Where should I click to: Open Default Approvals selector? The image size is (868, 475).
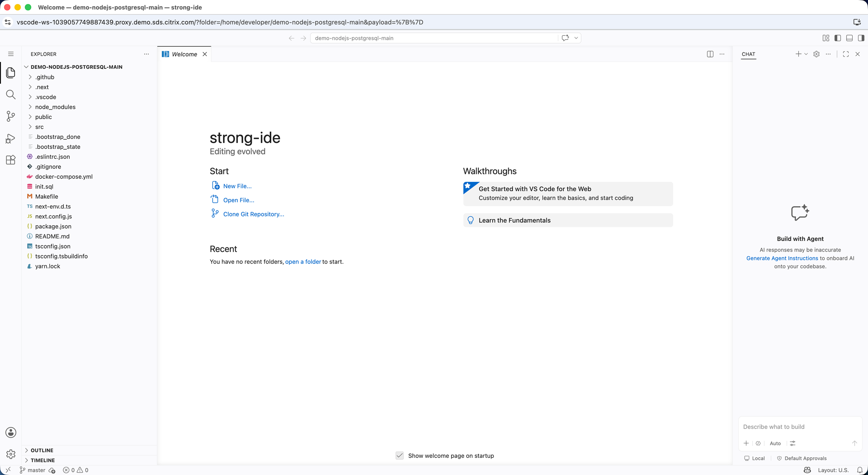click(802, 458)
